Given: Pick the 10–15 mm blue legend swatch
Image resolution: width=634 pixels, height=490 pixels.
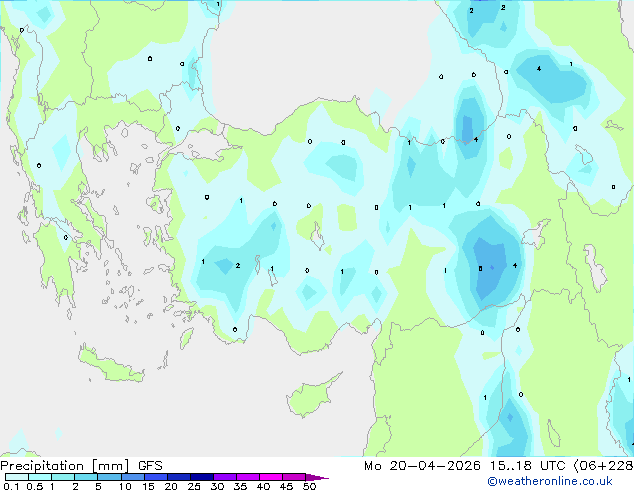Looking at the screenshot, I should (x=133, y=477).
